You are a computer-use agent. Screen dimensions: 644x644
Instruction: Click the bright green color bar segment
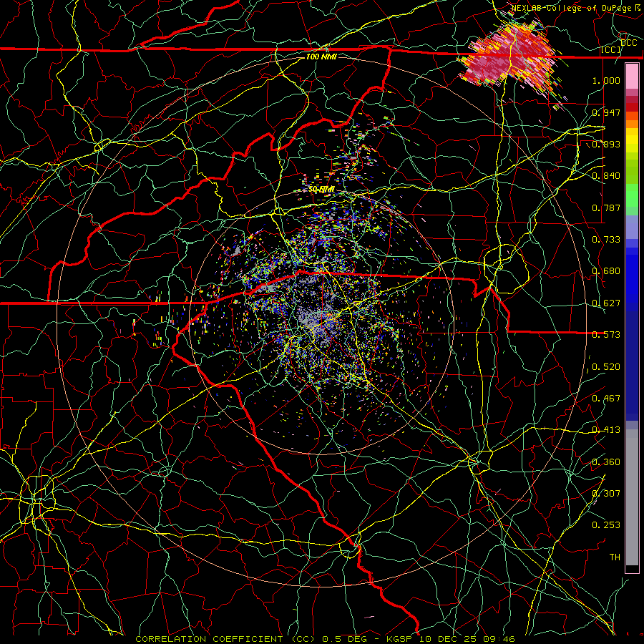[632, 195]
